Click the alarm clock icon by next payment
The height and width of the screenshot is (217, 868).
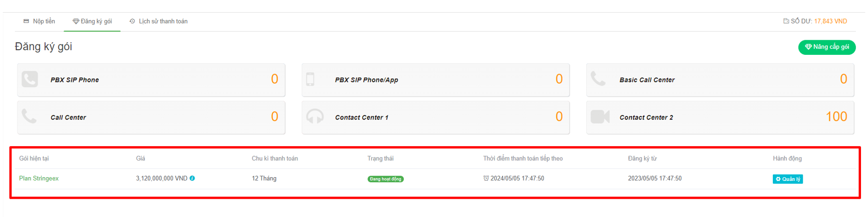tap(486, 178)
